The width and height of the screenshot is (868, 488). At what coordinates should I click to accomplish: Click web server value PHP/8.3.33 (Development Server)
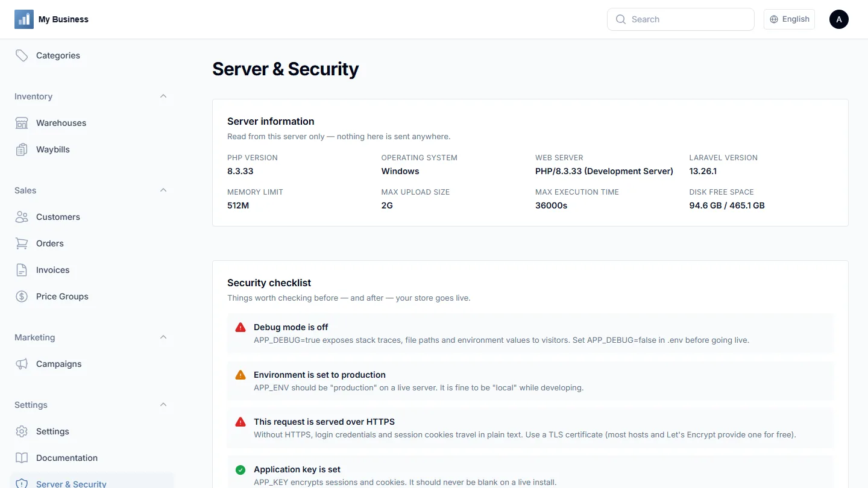pos(604,171)
